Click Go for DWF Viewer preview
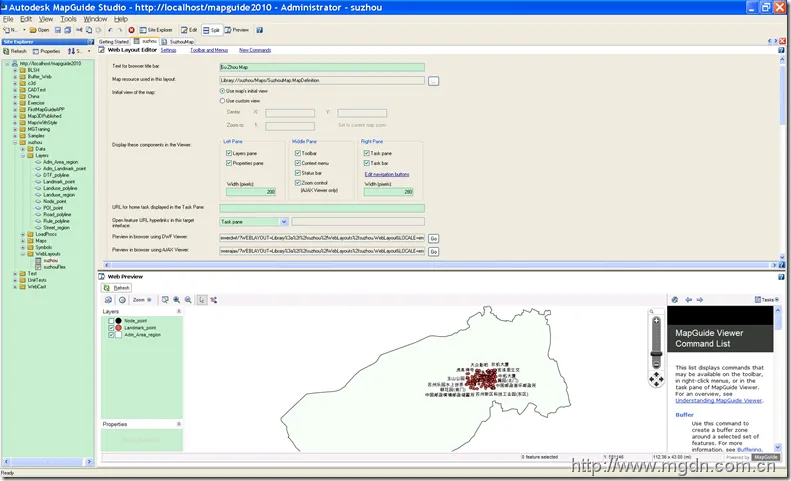Image resolution: width=791 pixels, height=481 pixels. [433, 239]
